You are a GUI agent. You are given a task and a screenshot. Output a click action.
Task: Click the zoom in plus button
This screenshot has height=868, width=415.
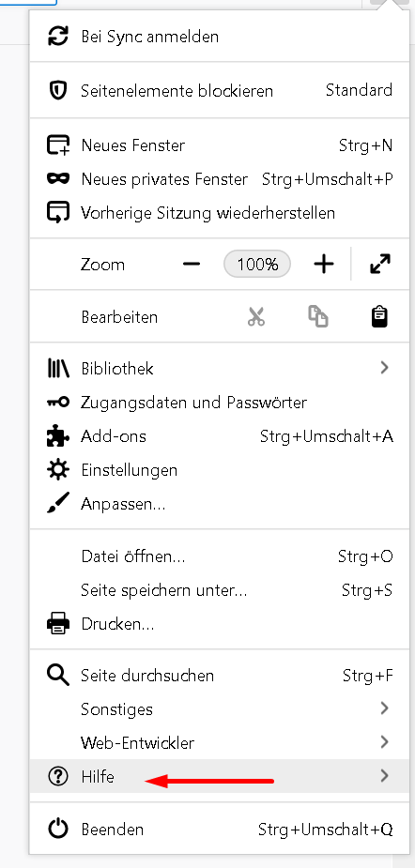coord(324,264)
